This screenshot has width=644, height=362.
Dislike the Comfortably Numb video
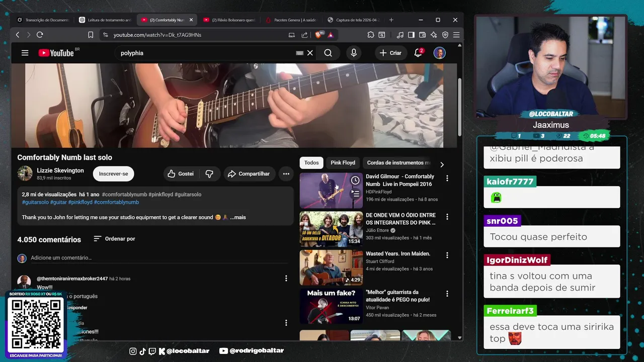click(x=209, y=173)
